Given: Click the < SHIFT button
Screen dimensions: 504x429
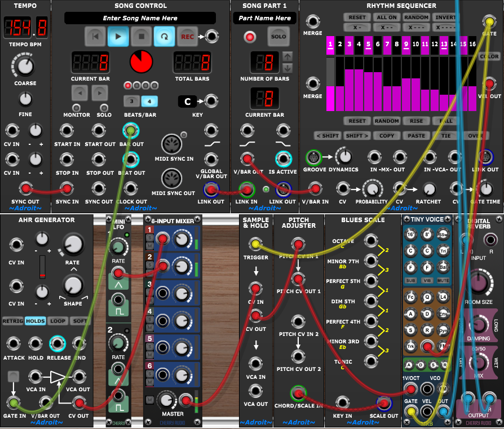Looking at the screenshot, I should [x=328, y=136].
